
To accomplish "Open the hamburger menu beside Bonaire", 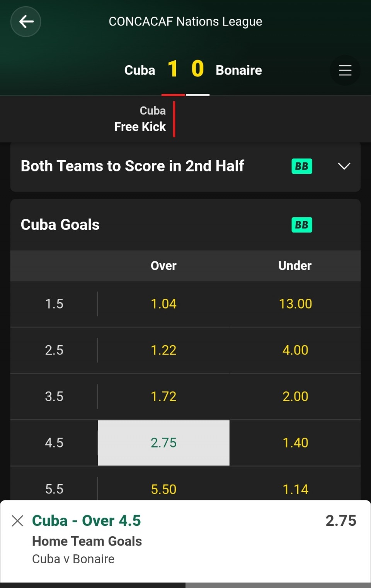I will 345,70.
